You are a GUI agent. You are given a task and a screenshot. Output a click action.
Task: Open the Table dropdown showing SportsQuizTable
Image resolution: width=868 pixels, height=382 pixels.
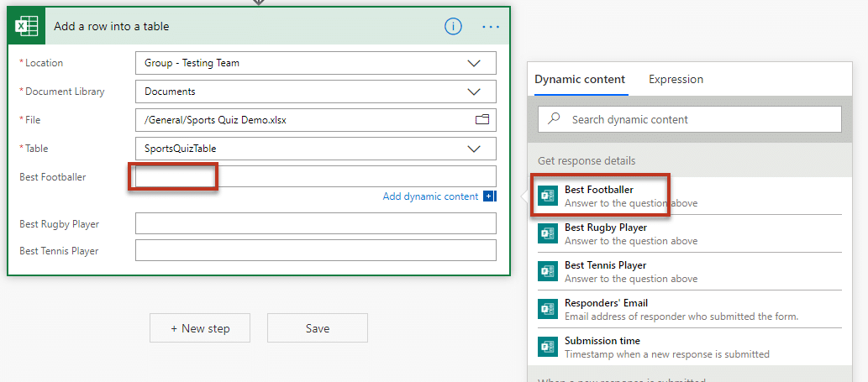[x=474, y=149]
